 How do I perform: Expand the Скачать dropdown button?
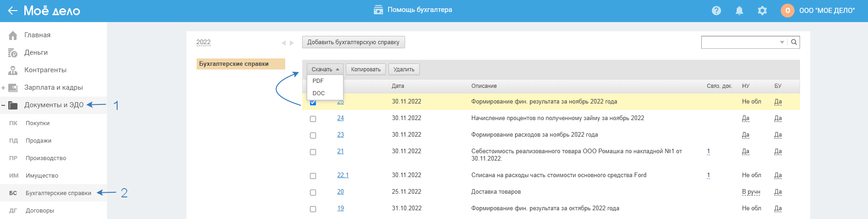coord(325,69)
